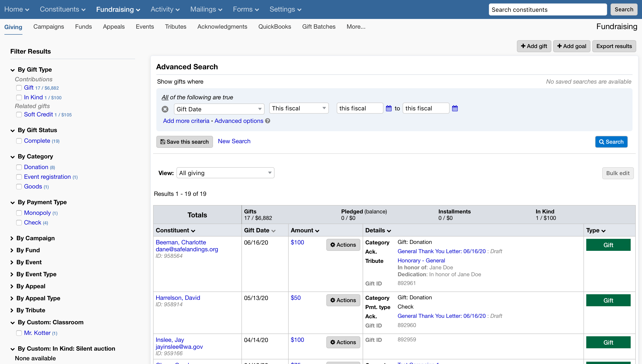Open the Mailings menu
The height and width of the screenshot is (364, 642).
coord(206,9)
